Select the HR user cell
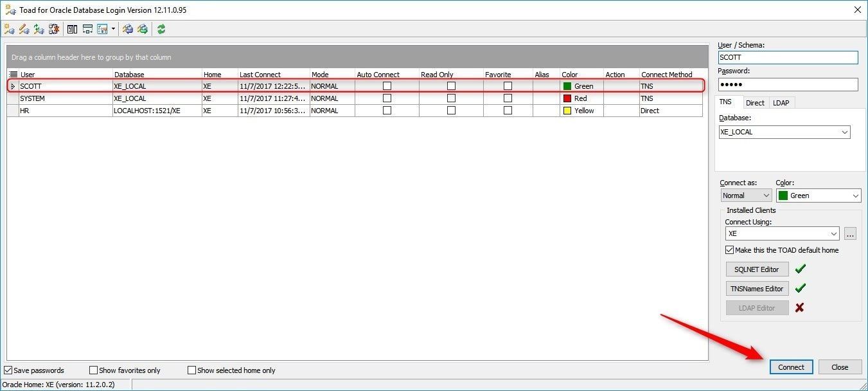868x391 pixels. [x=66, y=111]
